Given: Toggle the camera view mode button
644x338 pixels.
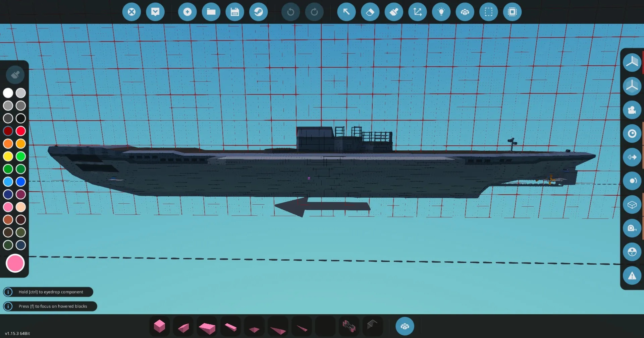Looking at the screenshot, I should click(x=632, y=110).
